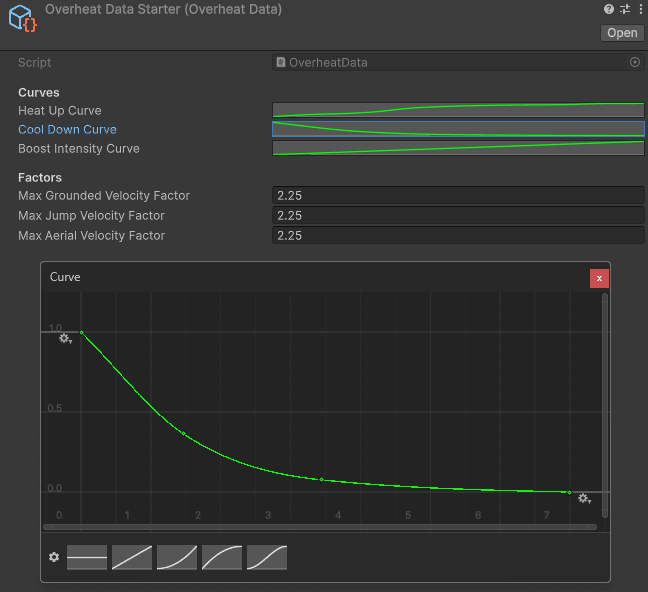Close the Curve editor window
648x592 pixels.
tap(599, 279)
